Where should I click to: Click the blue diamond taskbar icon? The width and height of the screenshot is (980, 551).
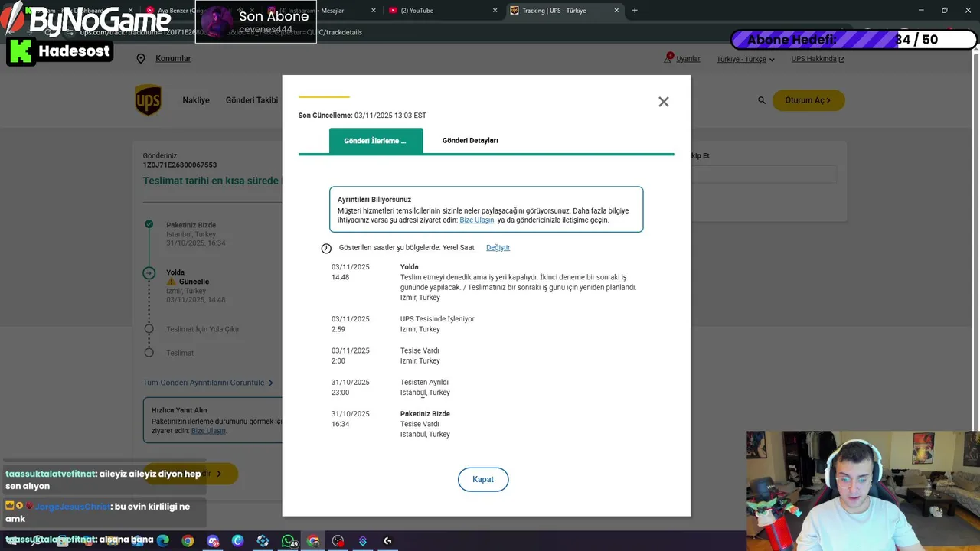pos(263,541)
